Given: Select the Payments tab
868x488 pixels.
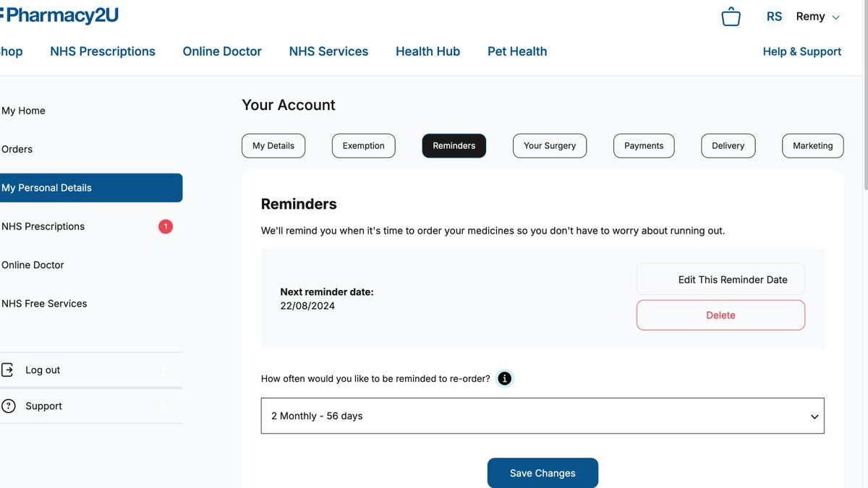Looking at the screenshot, I should [644, 145].
